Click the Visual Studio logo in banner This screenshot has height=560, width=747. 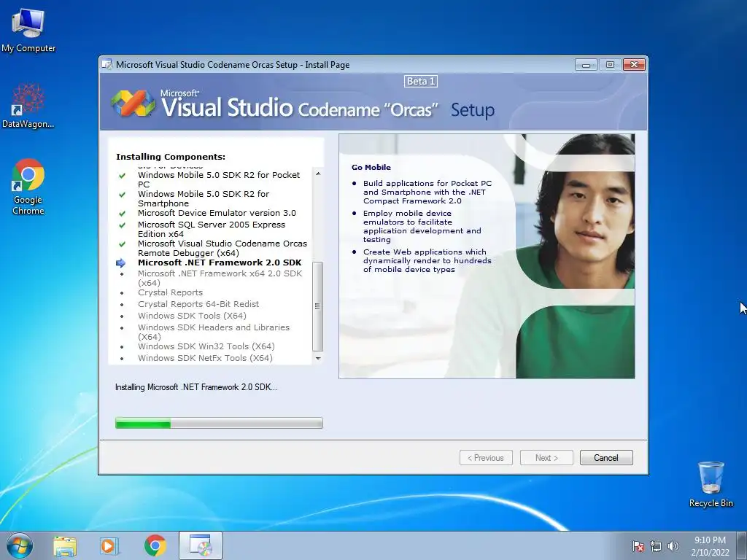coord(133,103)
